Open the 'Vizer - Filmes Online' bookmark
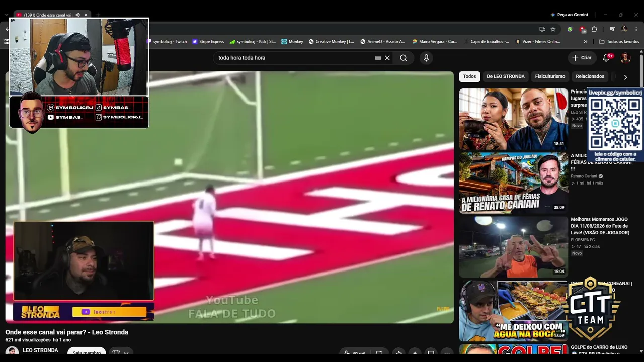 (x=538, y=42)
